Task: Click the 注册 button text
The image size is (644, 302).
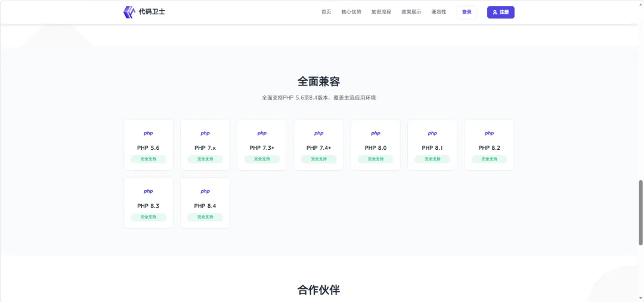Action: click(504, 13)
